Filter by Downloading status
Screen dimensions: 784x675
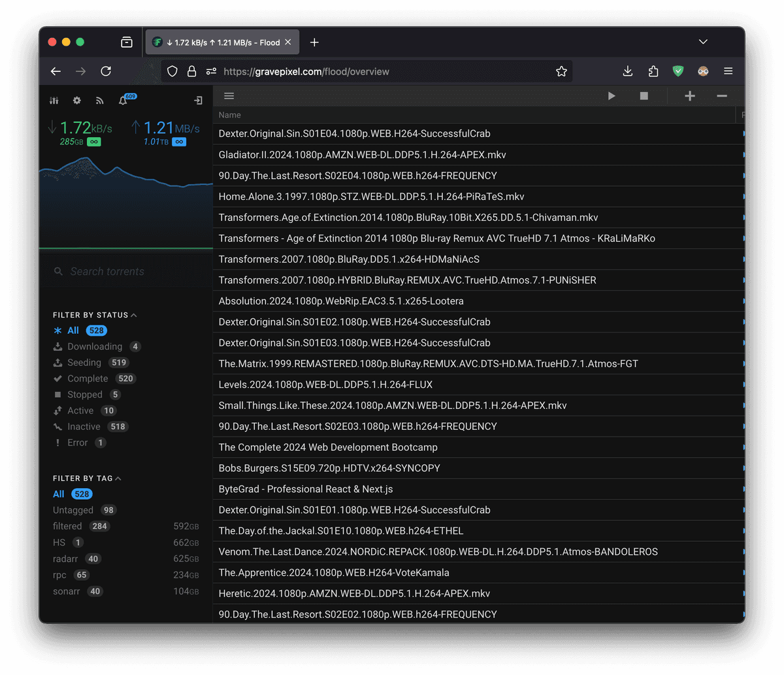click(97, 346)
